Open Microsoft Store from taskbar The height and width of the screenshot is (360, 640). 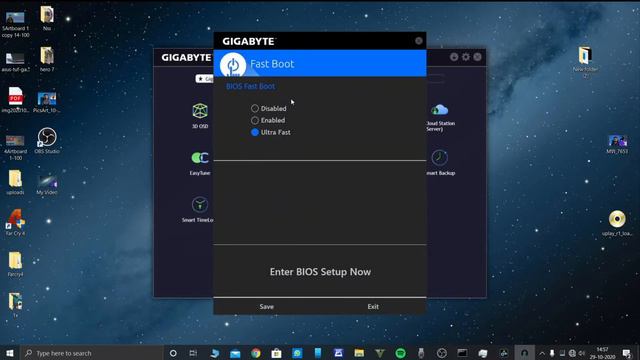click(276, 353)
